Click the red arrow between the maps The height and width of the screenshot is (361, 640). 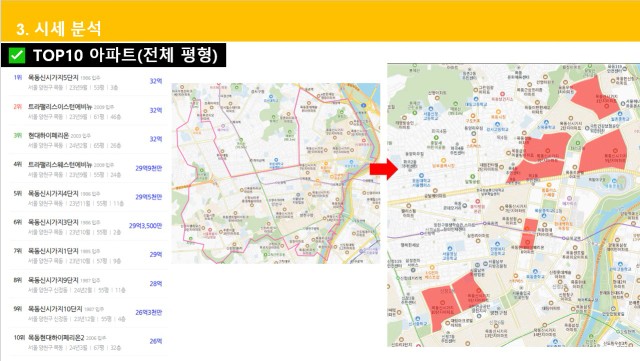click(x=384, y=169)
